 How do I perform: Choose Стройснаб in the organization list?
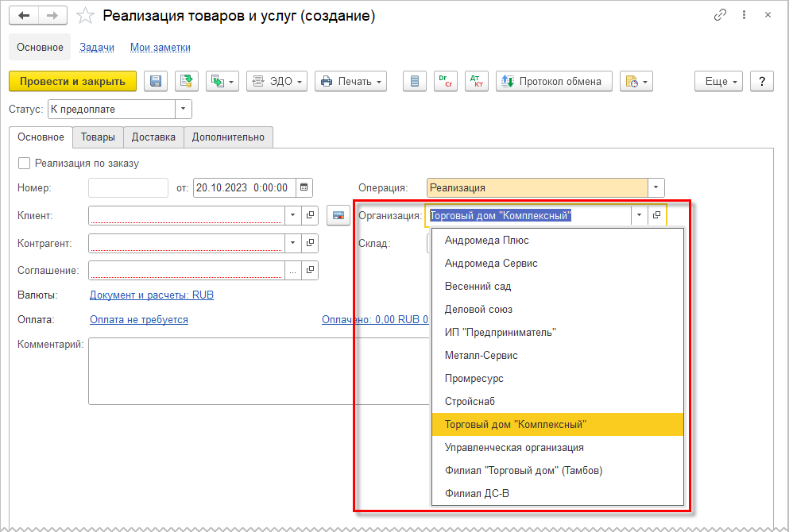470,402
